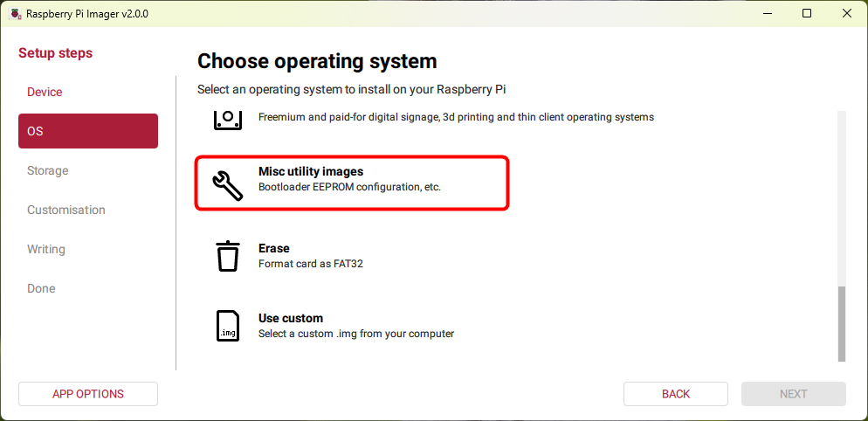Screen dimensions: 868x421
Task: Open APP OPTIONS
Action: point(88,394)
